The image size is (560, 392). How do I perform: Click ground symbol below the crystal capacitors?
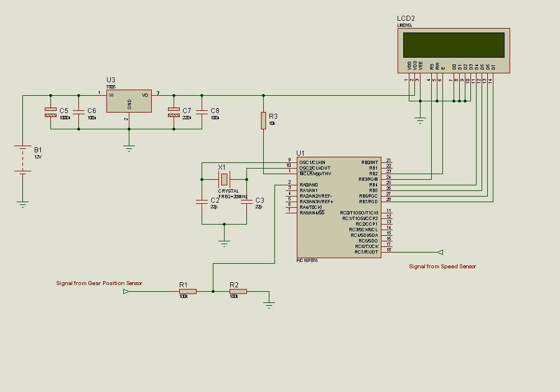click(x=225, y=244)
